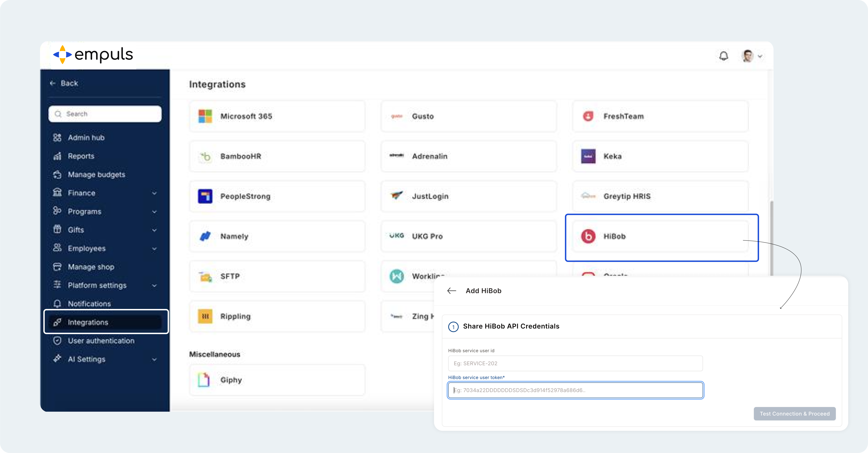Click the Workline logo icon
Viewport: 868px width, 453px height.
(397, 277)
